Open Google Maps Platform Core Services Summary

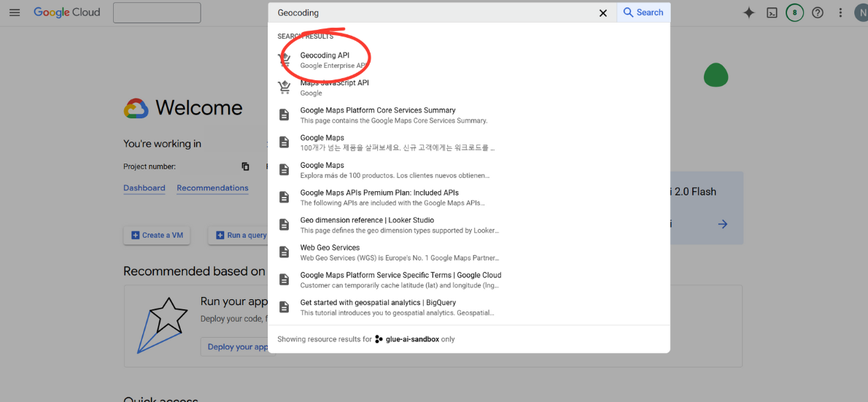pos(469,115)
